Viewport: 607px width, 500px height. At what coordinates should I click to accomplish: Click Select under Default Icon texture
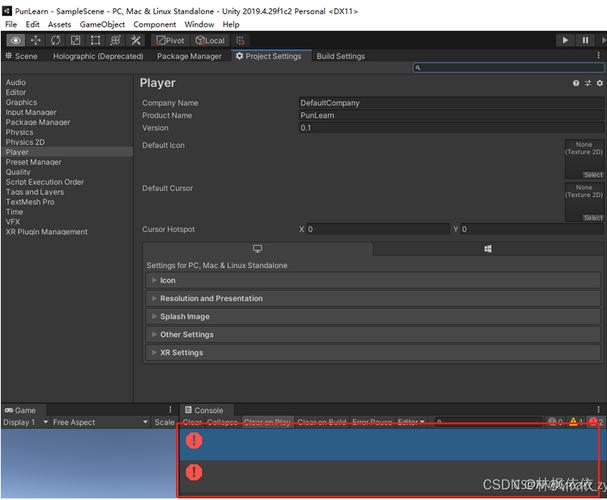(592, 175)
